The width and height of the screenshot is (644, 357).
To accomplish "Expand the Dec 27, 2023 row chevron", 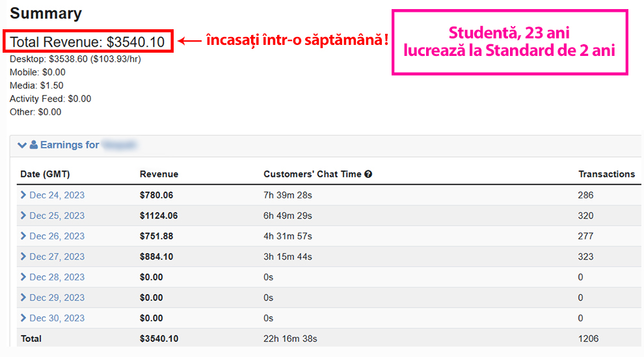I will (x=23, y=256).
